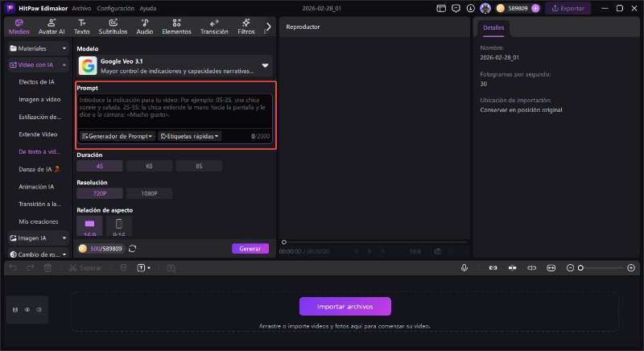Viewport: 644px width, 351px height.
Task: Select Transición a la... in sidebar
Action: [39, 204]
